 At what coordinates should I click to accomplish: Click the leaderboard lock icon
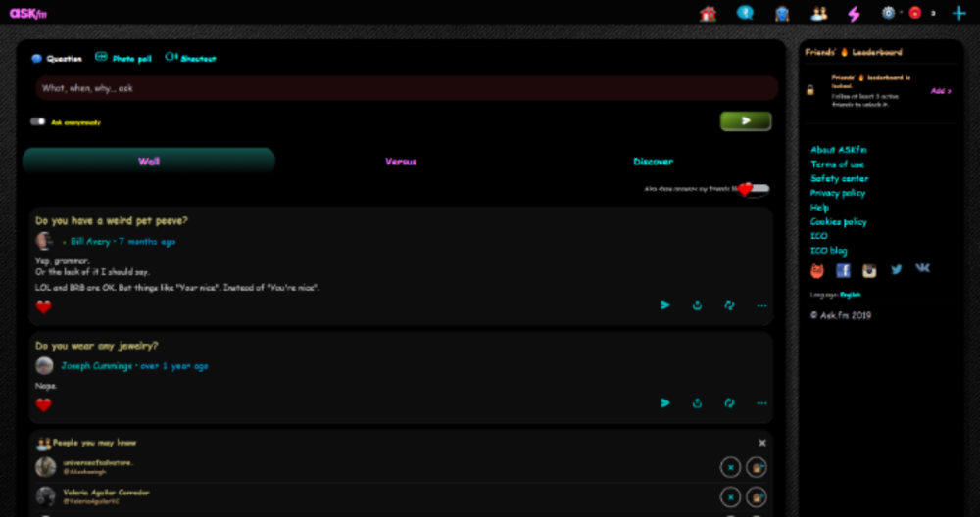[x=810, y=90]
